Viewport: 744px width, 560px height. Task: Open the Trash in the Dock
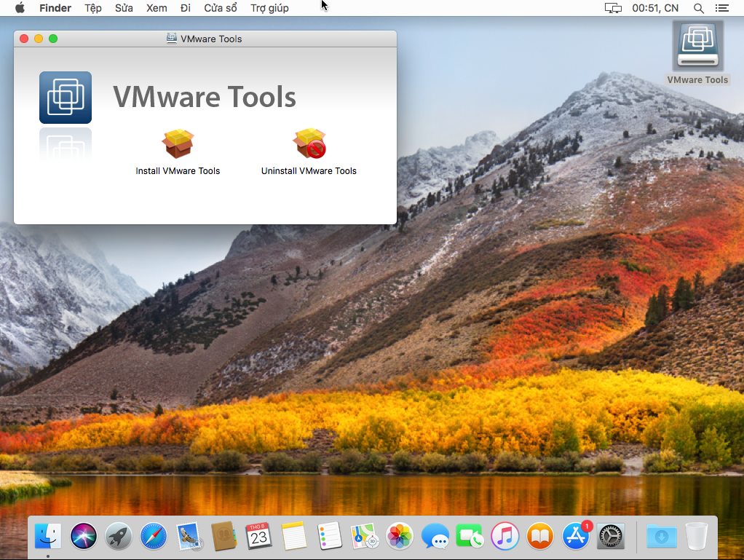tap(697, 536)
